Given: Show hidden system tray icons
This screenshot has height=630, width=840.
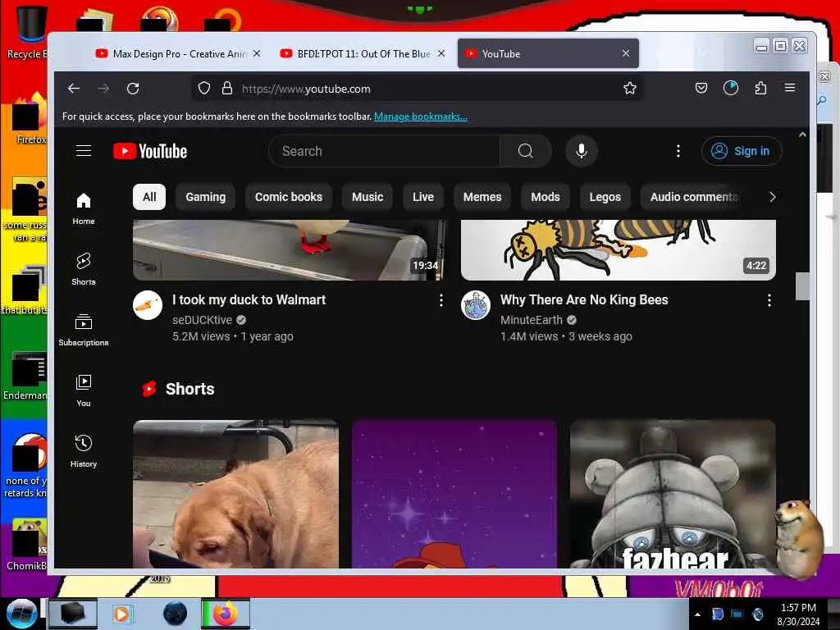Looking at the screenshot, I should click(697, 615).
